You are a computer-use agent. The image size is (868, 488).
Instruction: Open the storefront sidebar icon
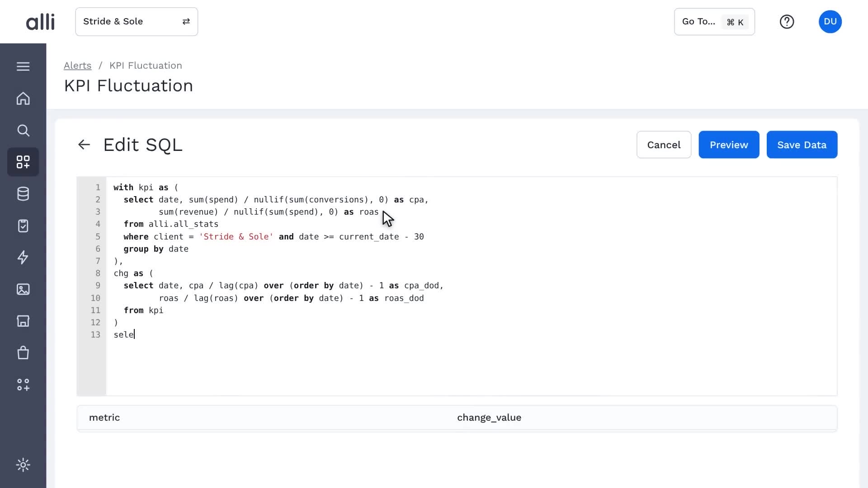pyautogui.click(x=23, y=321)
